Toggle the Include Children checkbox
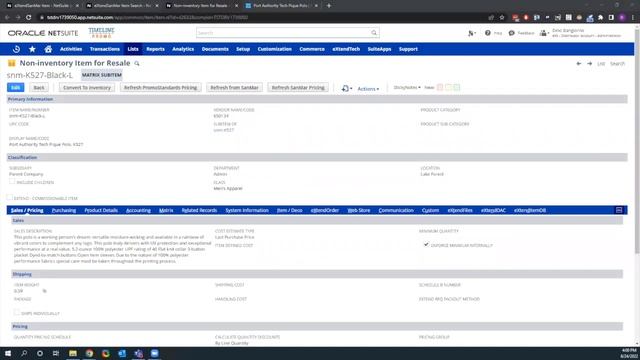640x360 pixels. (12, 182)
